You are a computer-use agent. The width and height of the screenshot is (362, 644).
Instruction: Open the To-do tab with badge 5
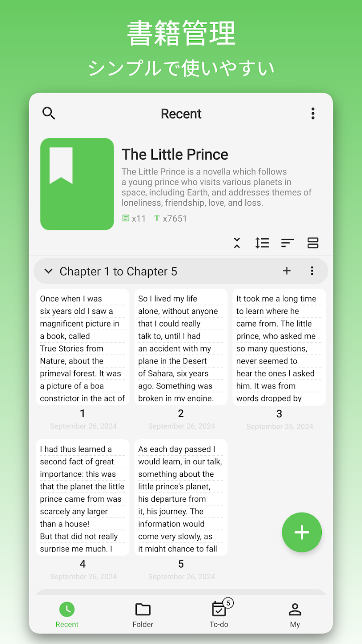[x=219, y=614]
